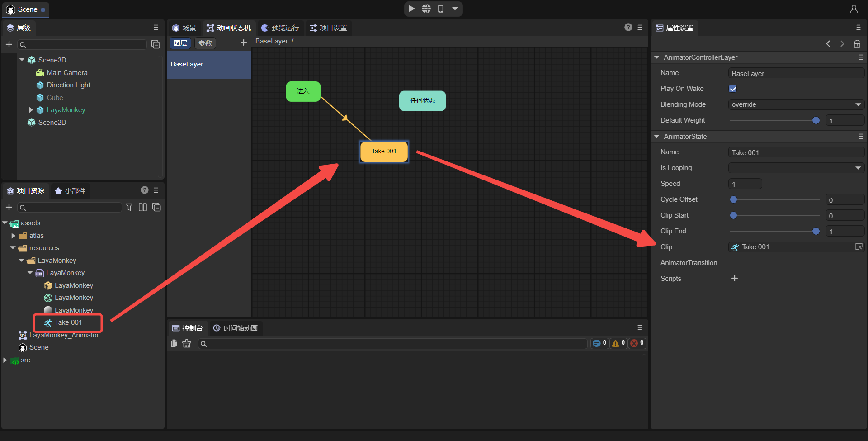Screen dimensions: 868x441
Task: Open the Blending Mode dropdown
Action: 796,104
